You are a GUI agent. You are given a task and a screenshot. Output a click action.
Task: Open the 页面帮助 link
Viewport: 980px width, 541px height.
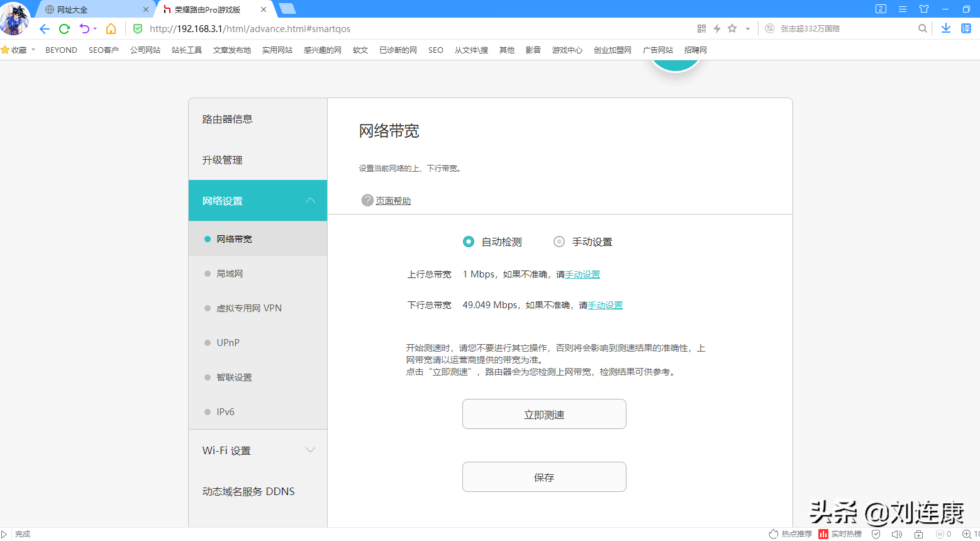click(x=393, y=200)
